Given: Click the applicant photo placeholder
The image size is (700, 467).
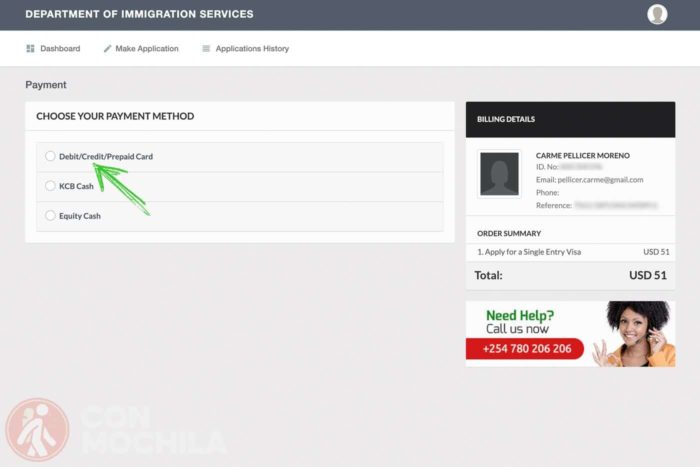Looking at the screenshot, I should pos(499,174).
